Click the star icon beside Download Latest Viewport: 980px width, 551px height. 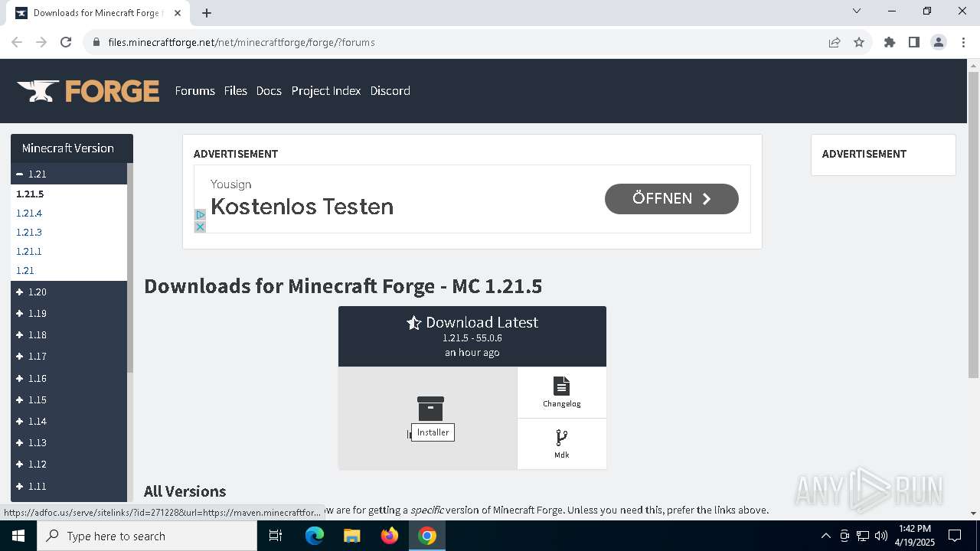[414, 323]
